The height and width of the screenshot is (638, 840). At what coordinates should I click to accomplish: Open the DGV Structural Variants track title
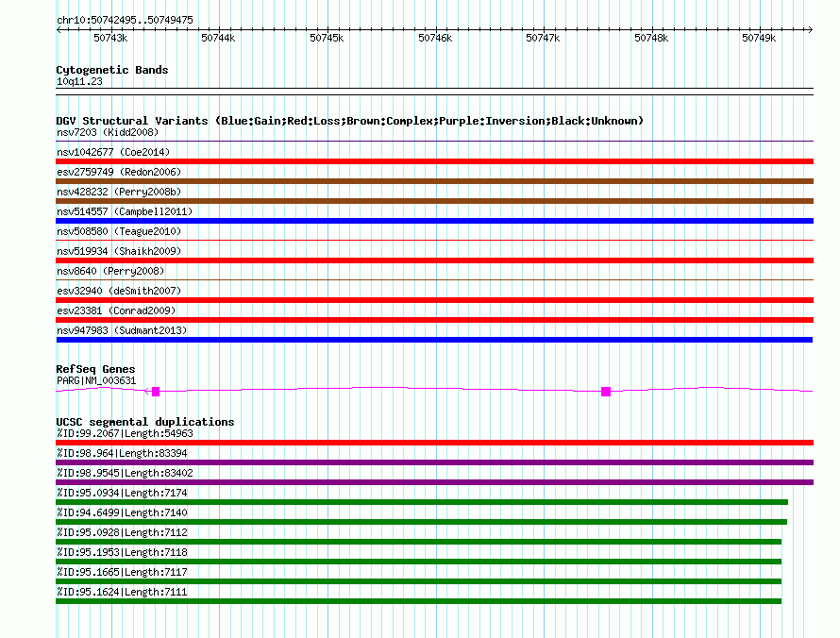click(349, 121)
